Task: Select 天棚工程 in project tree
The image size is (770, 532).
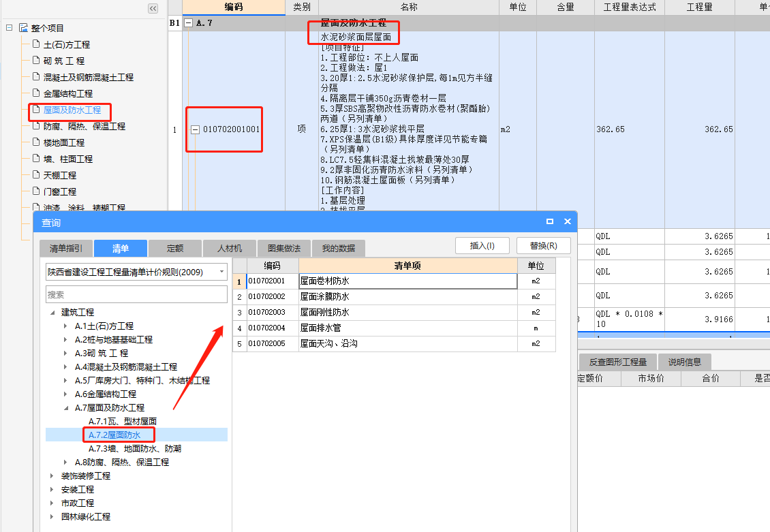Action: coord(59,175)
